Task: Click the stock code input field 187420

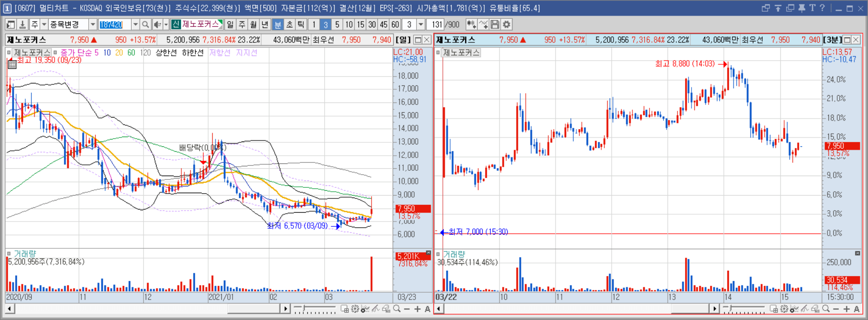Action: [115, 24]
